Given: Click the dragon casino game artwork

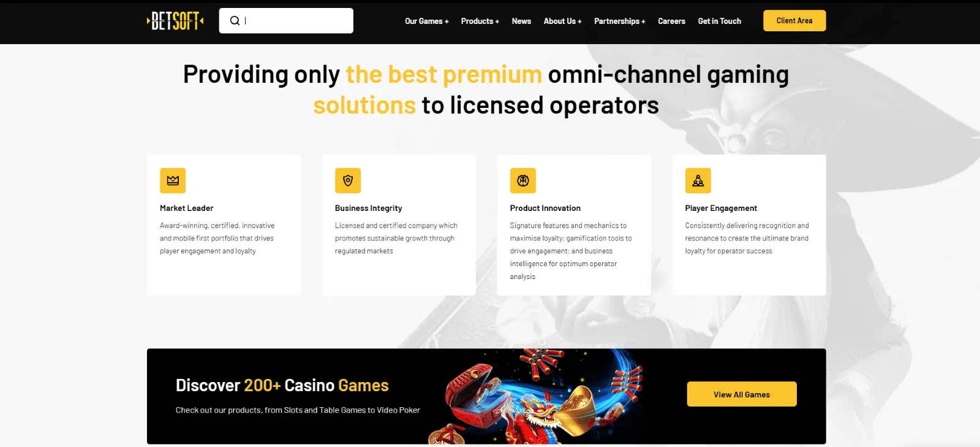Looking at the screenshot, I should [539, 396].
